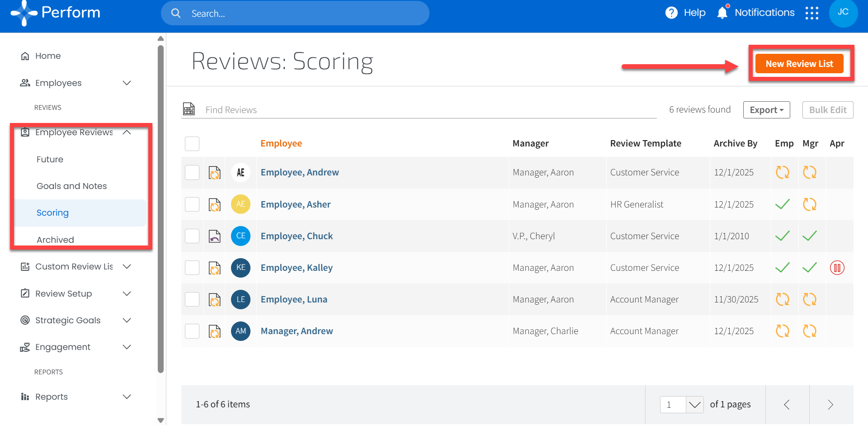This screenshot has width=868, height=425.
Task: Open the apps grid launcher icon
Action: [811, 13]
